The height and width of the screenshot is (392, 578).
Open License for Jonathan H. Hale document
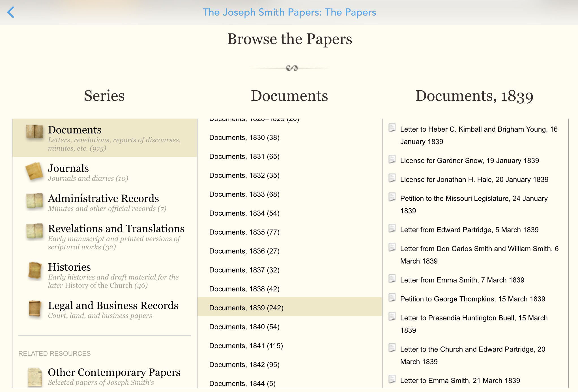474,180
